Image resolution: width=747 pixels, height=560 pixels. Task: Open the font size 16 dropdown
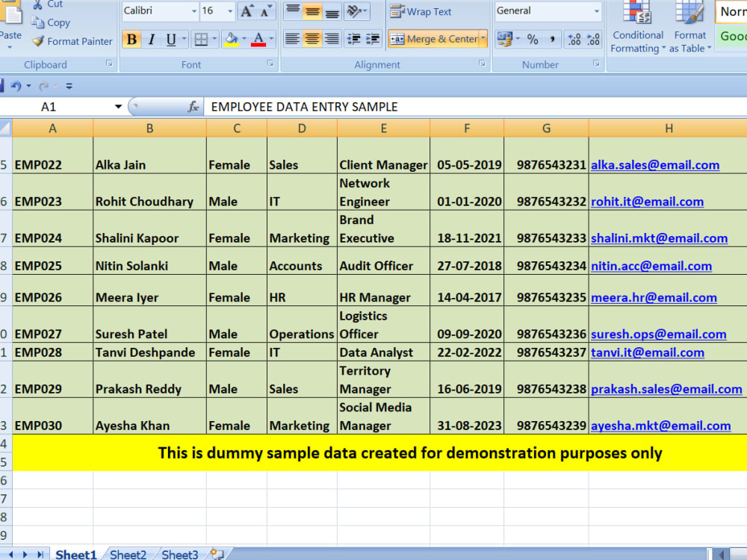tap(230, 11)
